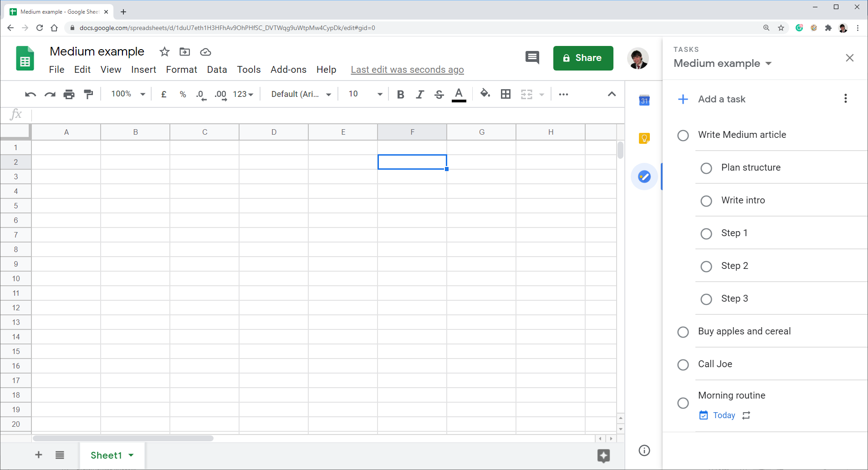This screenshot has width=868, height=470.
Task: Open the Insert menu
Action: 143,70
